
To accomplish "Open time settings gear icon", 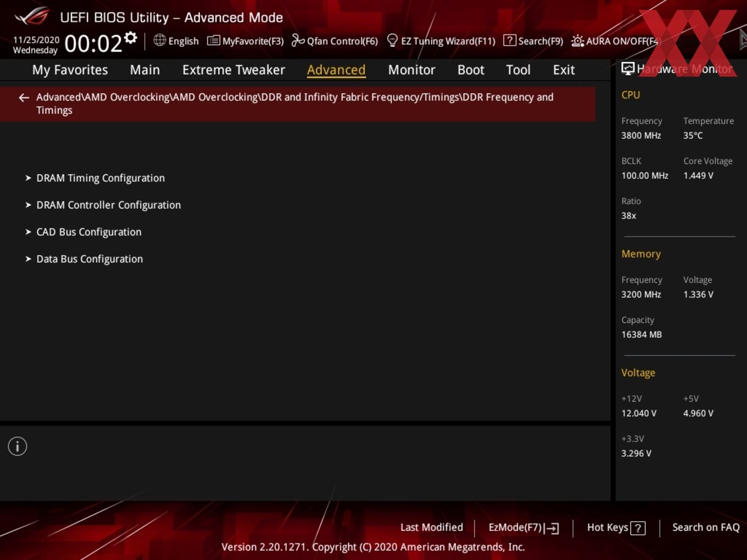I will coord(130,37).
